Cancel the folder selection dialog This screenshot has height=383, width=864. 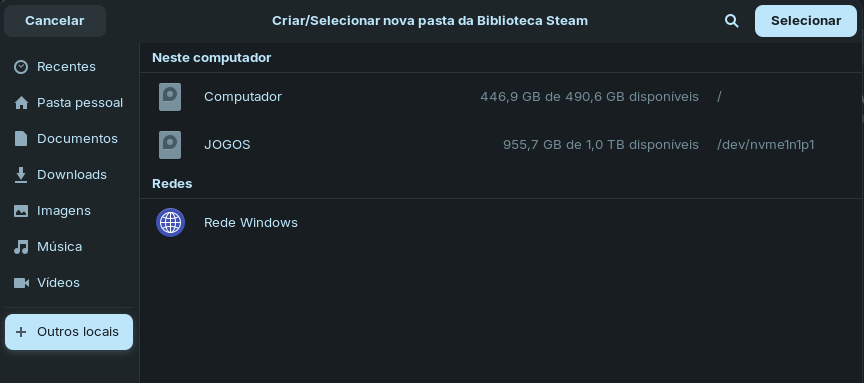55,21
